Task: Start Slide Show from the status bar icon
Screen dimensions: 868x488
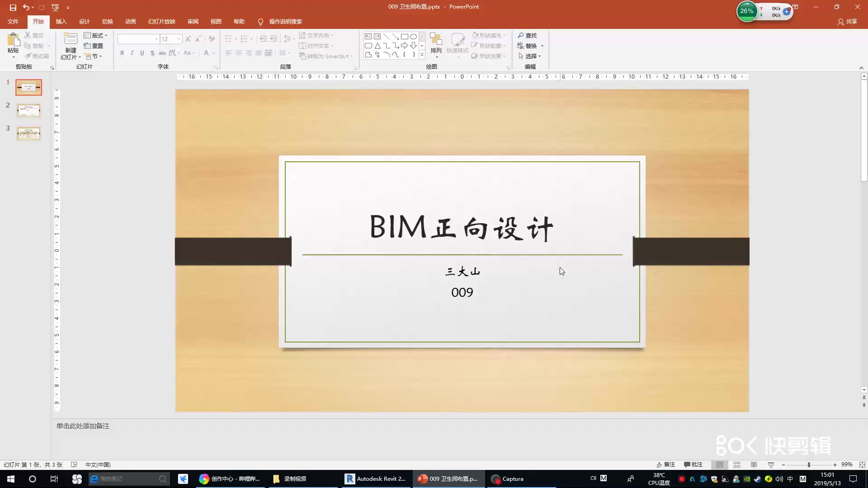Action: tap(771, 465)
